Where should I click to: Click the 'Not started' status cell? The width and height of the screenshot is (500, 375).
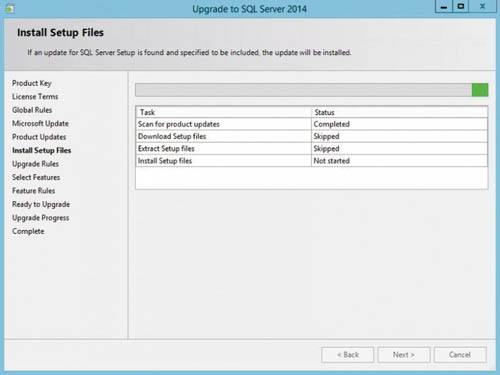click(399, 161)
